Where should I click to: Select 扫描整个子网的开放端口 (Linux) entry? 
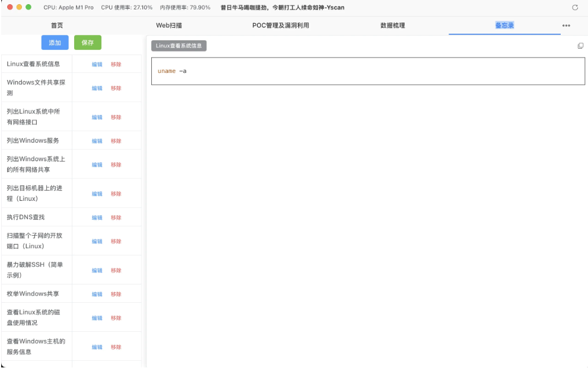pos(34,241)
